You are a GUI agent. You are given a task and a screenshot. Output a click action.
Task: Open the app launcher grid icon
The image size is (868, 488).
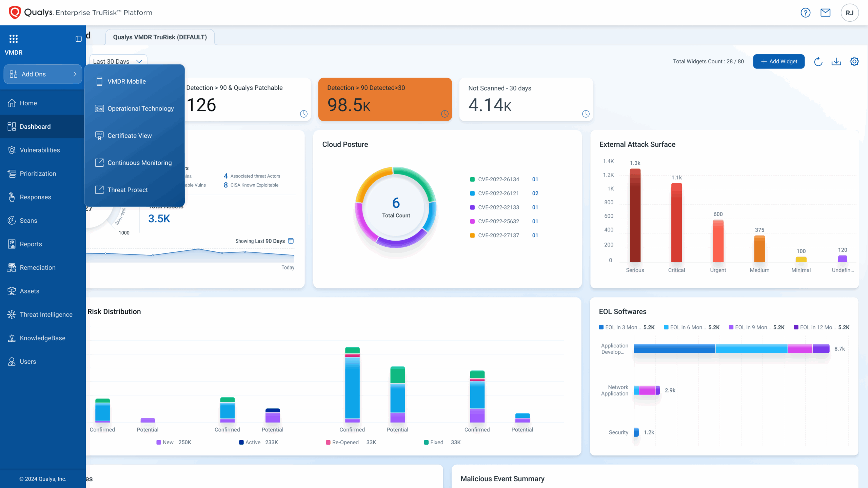(14, 39)
